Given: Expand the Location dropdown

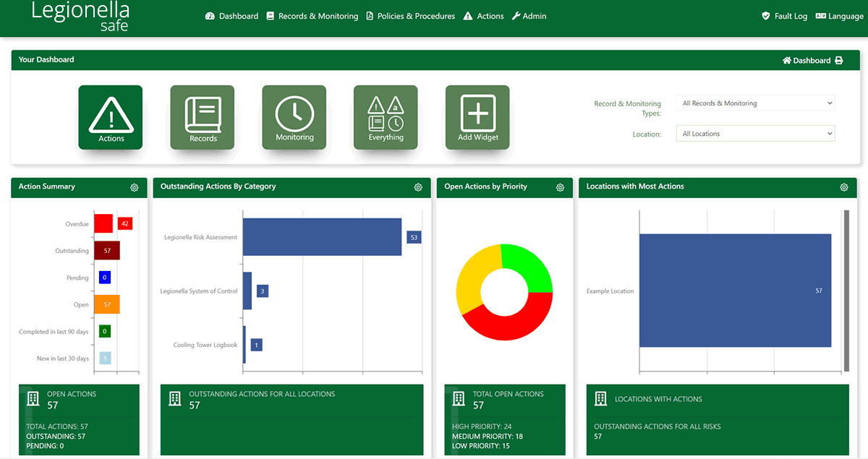Looking at the screenshot, I should [x=755, y=134].
